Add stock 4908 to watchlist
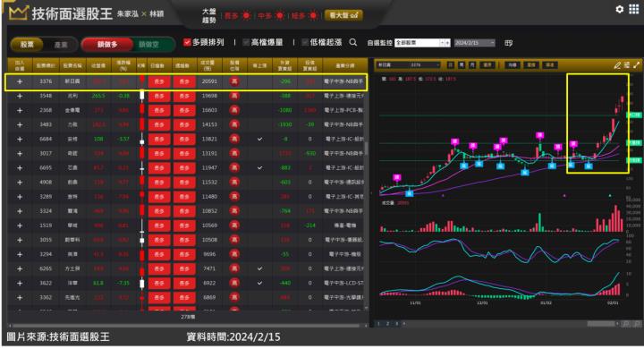 [20, 182]
